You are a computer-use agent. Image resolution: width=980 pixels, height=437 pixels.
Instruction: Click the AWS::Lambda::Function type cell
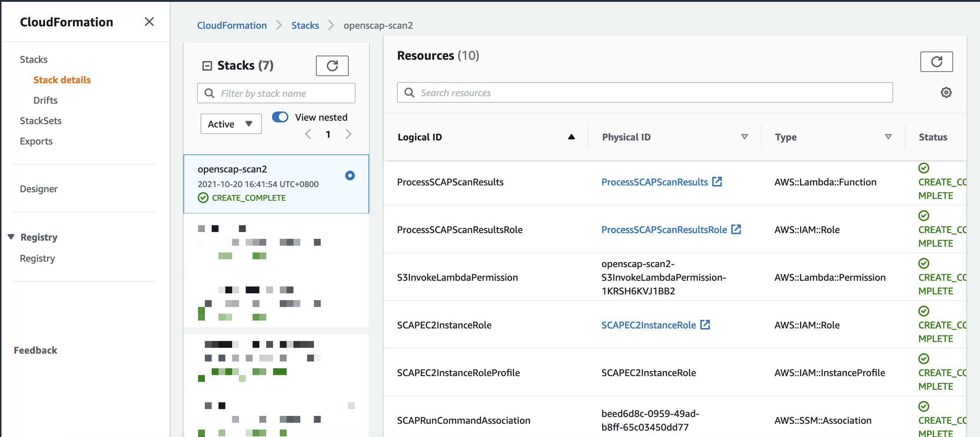click(x=825, y=182)
